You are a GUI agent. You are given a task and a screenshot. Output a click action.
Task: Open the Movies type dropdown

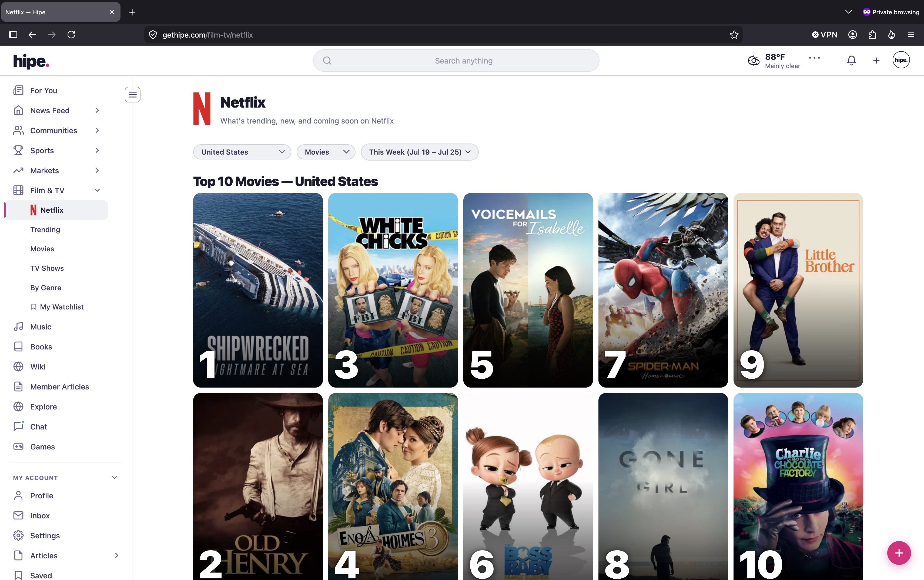tap(326, 152)
